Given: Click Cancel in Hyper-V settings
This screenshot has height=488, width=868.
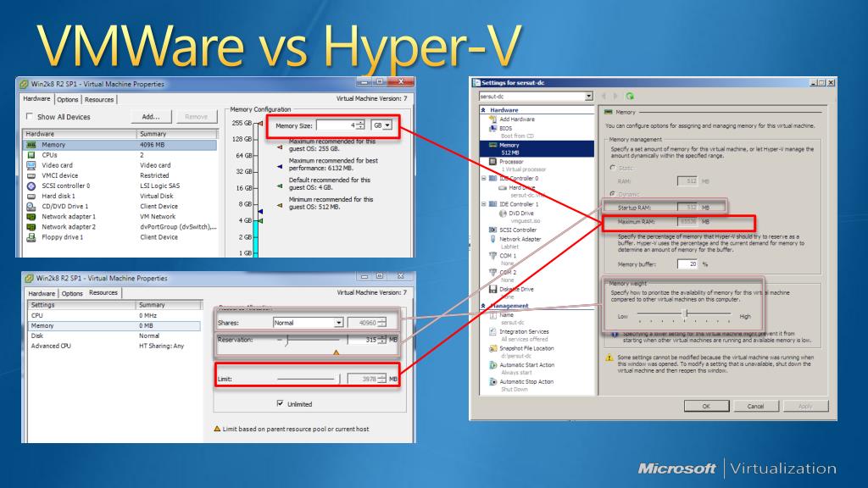Looking at the screenshot, I should pyautogui.click(x=755, y=406).
